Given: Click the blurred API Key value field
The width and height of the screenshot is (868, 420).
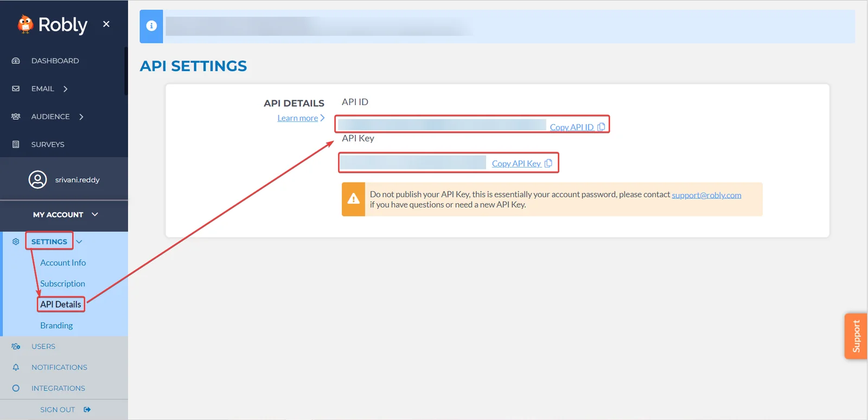Looking at the screenshot, I should tap(413, 162).
